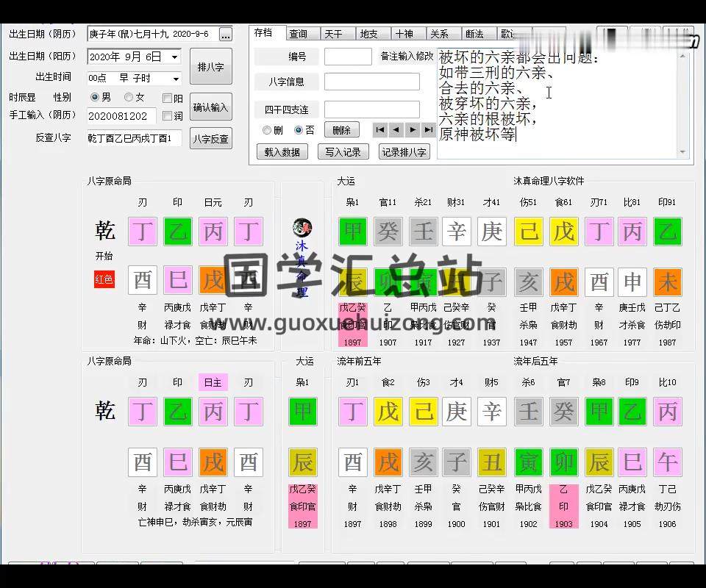Open the birth date dropdown arrow

point(175,57)
